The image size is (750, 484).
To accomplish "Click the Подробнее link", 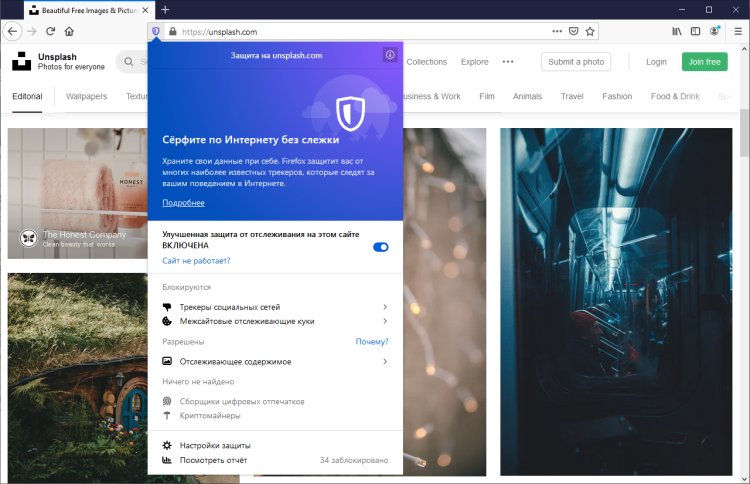I will coord(183,203).
